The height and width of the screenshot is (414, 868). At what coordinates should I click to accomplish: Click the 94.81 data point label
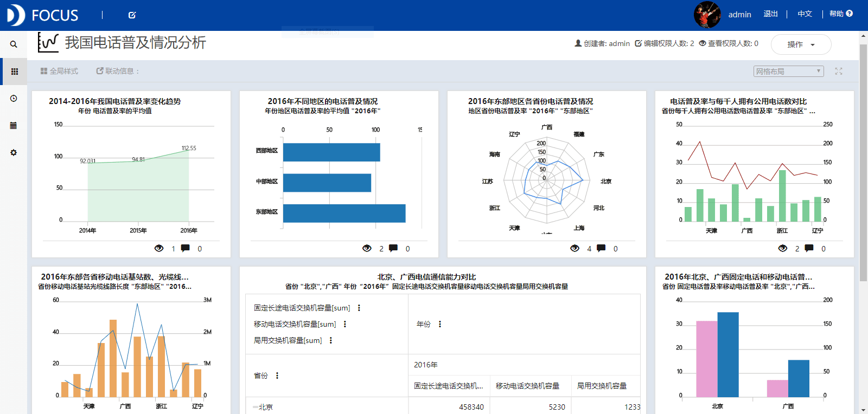click(x=138, y=159)
